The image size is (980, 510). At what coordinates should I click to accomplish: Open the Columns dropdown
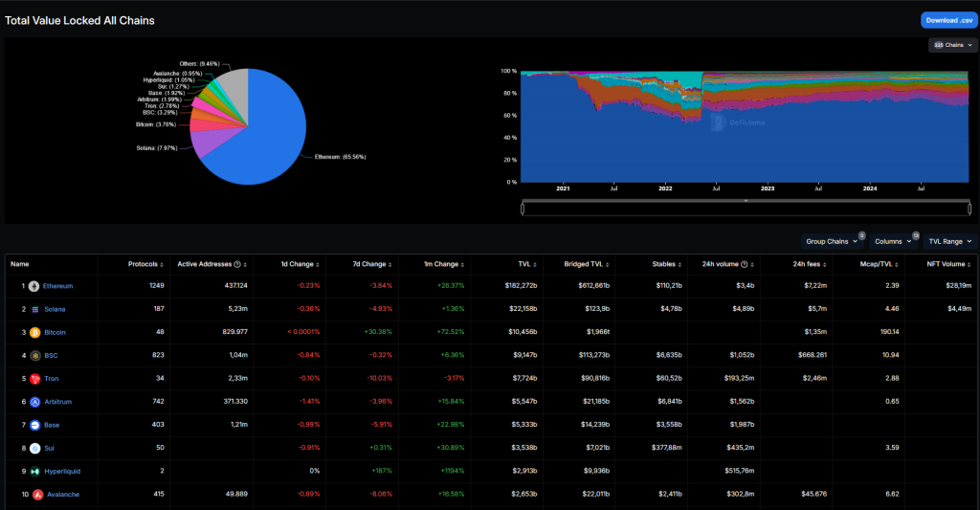(x=893, y=241)
